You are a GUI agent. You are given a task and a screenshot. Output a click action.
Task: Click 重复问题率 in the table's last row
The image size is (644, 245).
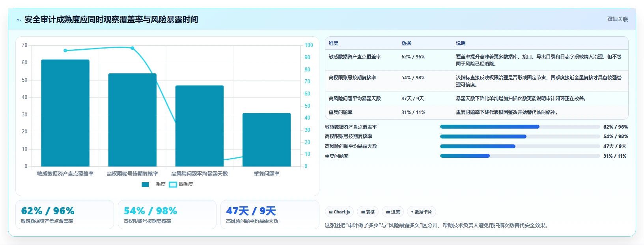340,112
